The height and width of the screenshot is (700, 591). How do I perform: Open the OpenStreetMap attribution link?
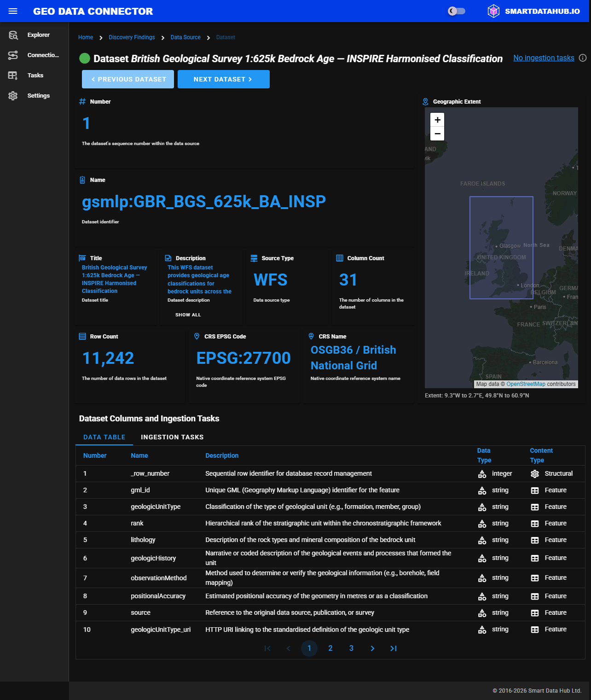pos(526,384)
